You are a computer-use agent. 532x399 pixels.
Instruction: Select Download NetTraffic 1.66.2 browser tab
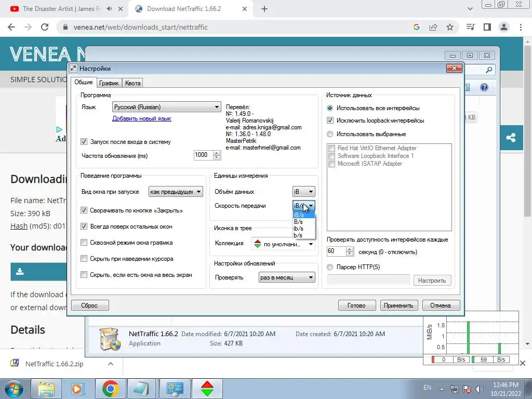(183, 9)
